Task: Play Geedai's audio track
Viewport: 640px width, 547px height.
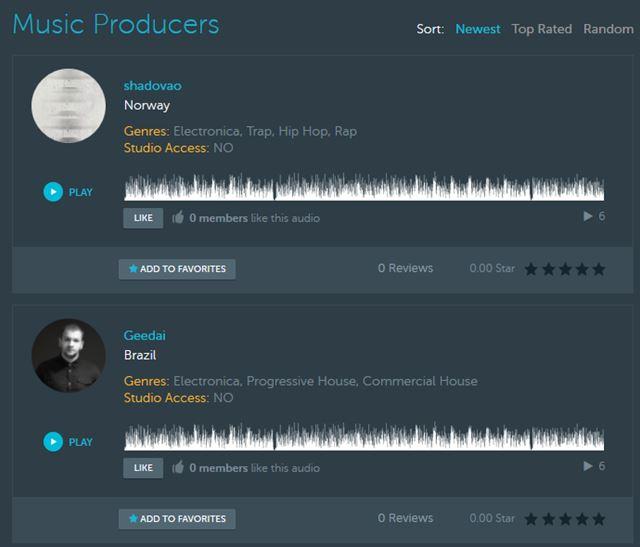Action: pos(53,441)
